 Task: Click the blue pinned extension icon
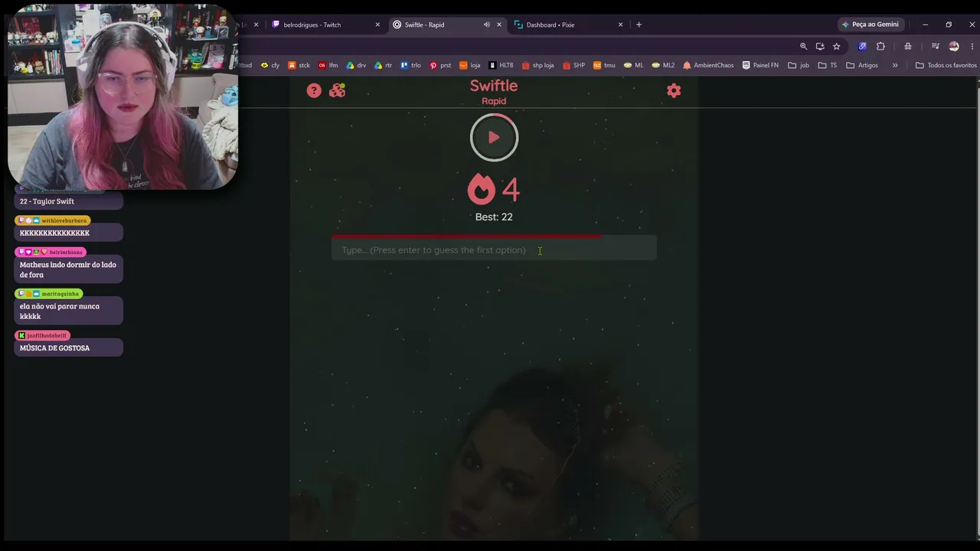pos(862,46)
